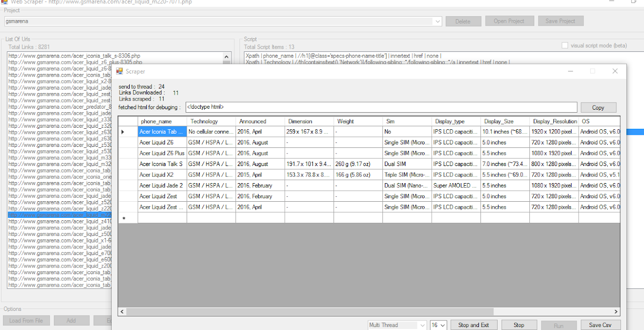Select the '166 g (5.86 oz)' weight cell

(x=358, y=175)
